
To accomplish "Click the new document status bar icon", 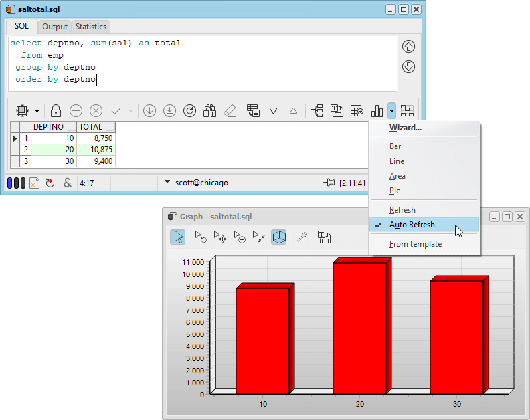I will (x=35, y=183).
